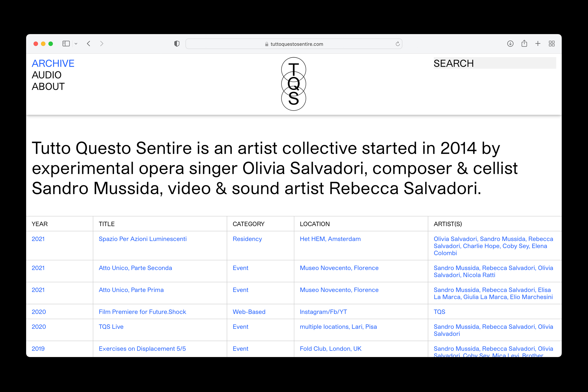Toggle the Safari sidebar icon
The width and height of the screenshot is (588, 392).
coord(66,44)
